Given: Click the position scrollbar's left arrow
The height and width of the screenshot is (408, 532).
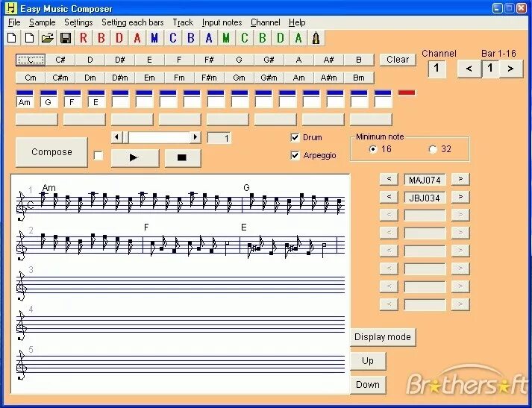Looking at the screenshot, I should 116,137.
